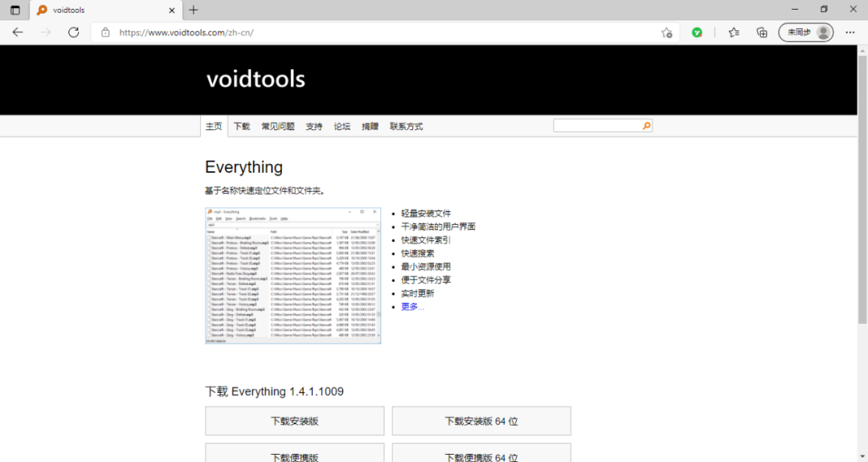
Task: Select the 主页 navigation tab
Action: (x=214, y=126)
